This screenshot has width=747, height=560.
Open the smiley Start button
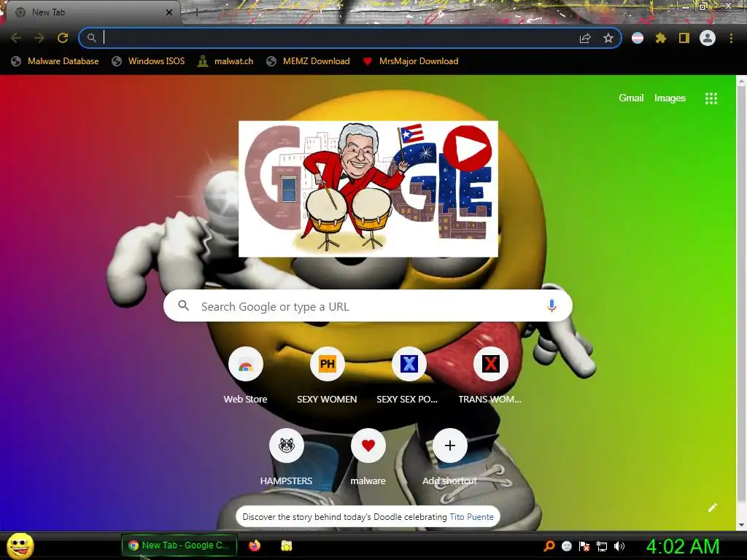click(x=20, y=545)
